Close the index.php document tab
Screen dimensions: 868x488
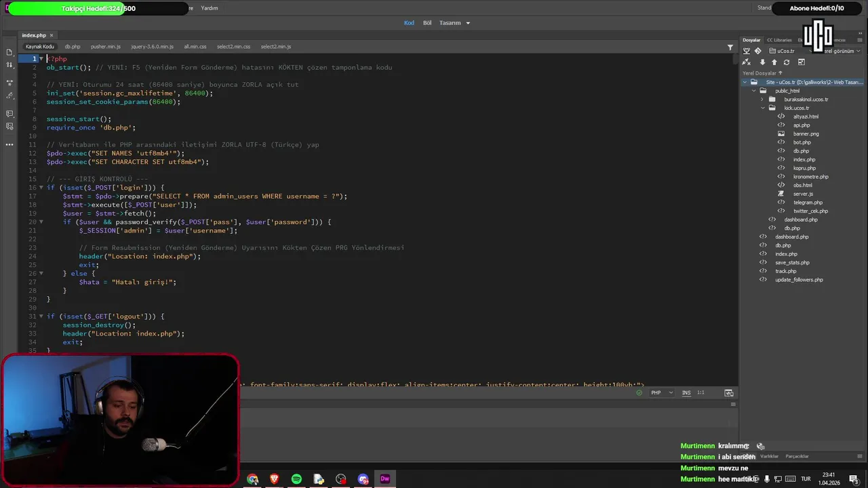[x=52, y=35]
